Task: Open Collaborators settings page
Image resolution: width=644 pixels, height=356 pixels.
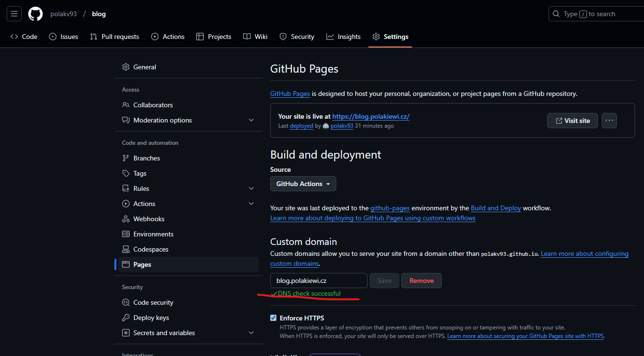Action: 189,105
